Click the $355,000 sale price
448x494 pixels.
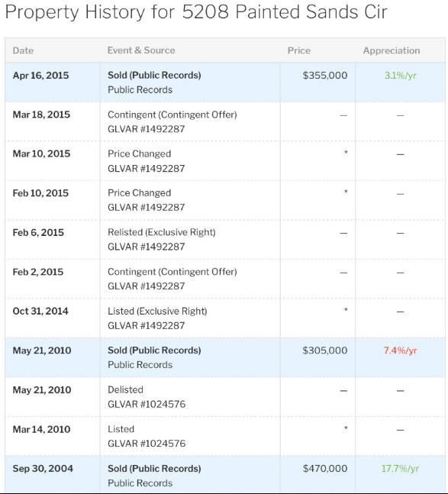click(x=325, y=76)
